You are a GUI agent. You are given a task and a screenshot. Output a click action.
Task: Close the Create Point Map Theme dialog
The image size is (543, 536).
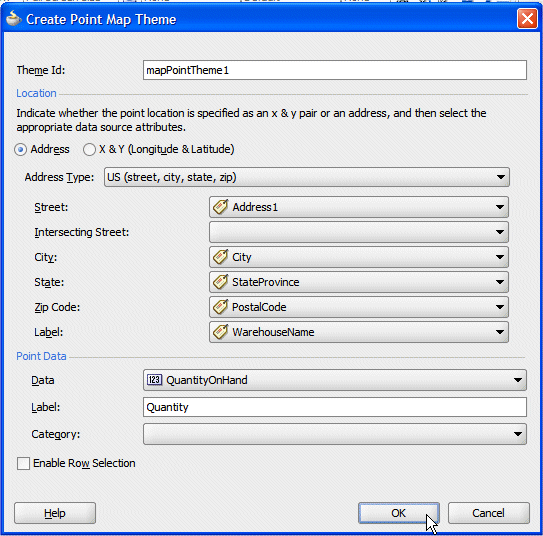pyautogui.click(x=527, y=19)
